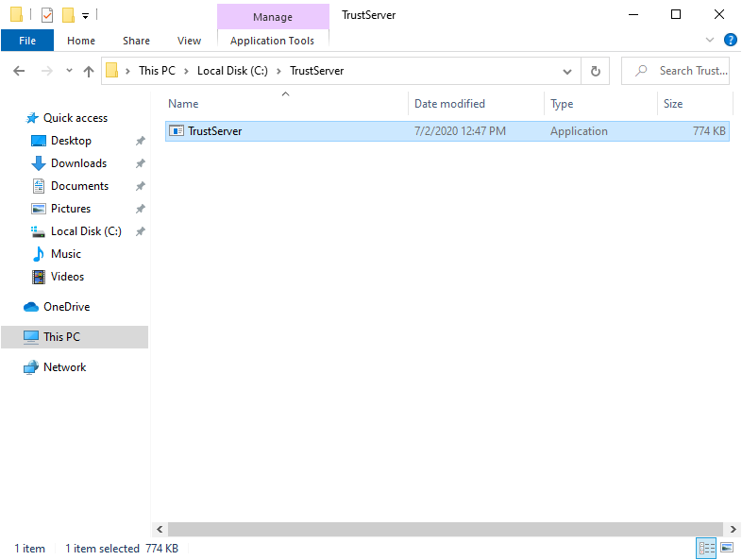Viewport: 742px width, 560px height.
Task: Click the horizontal scrollbar right arrow
Action: [733, 529]
